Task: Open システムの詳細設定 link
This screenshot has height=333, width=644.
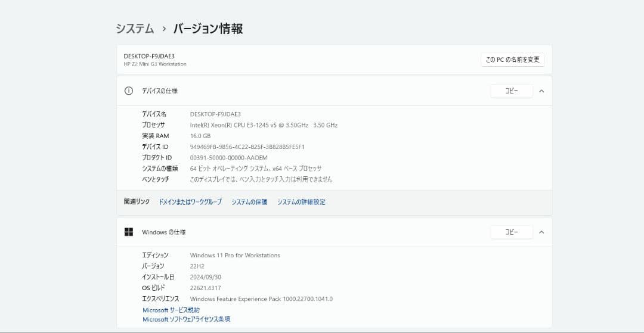Action: (301, 202)
